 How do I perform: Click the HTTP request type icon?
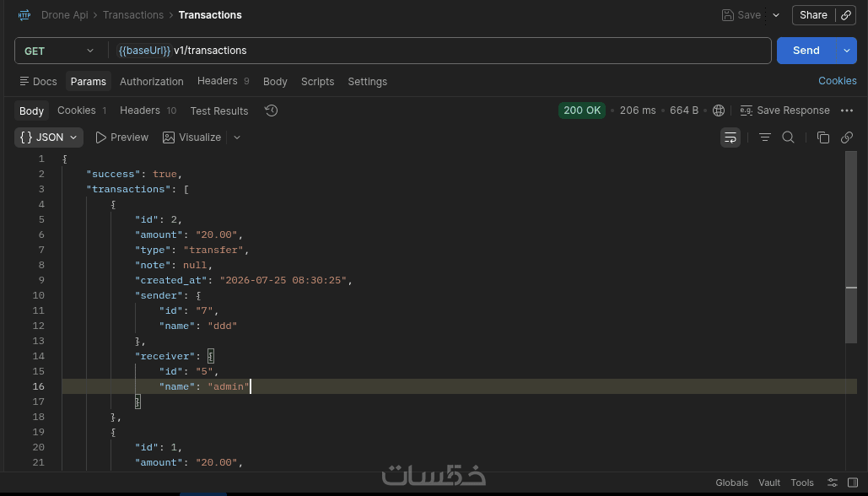(x=24, y=15)
